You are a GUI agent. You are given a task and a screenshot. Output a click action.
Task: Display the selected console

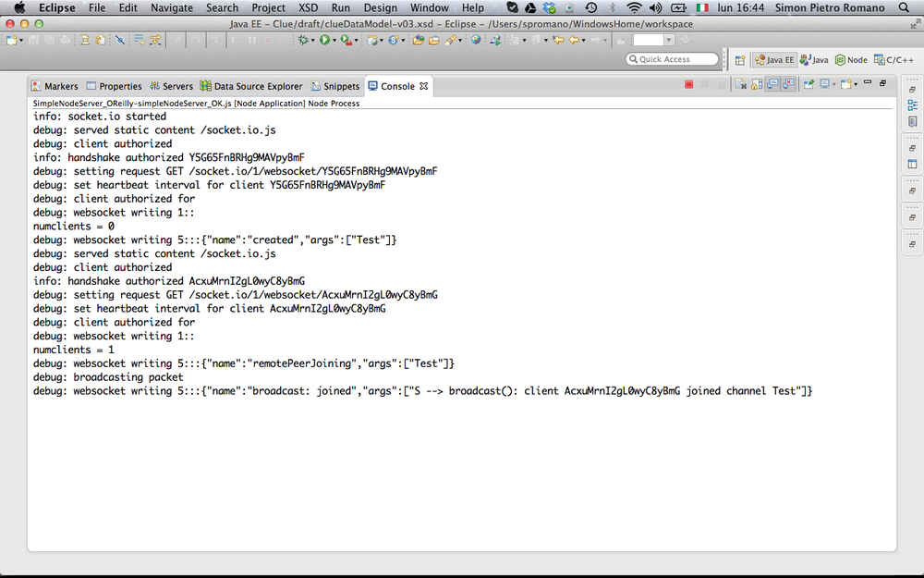(x=825, y=85)
